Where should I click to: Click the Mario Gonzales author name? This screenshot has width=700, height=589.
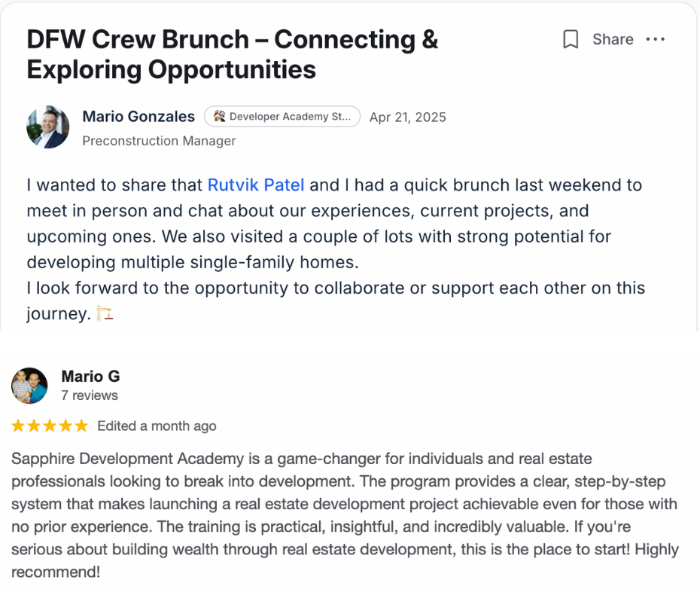tap(138, 116)
